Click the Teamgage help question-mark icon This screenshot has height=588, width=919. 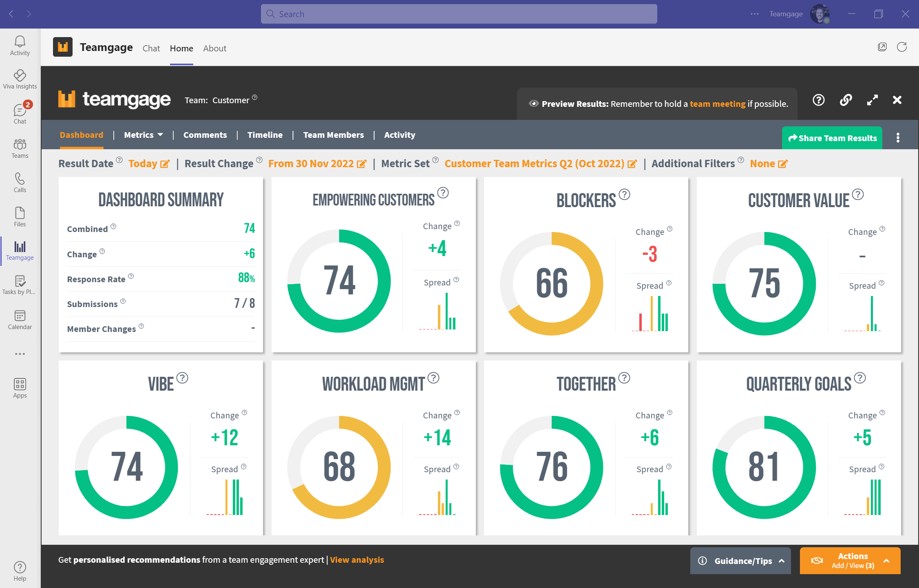pos(818,100)
